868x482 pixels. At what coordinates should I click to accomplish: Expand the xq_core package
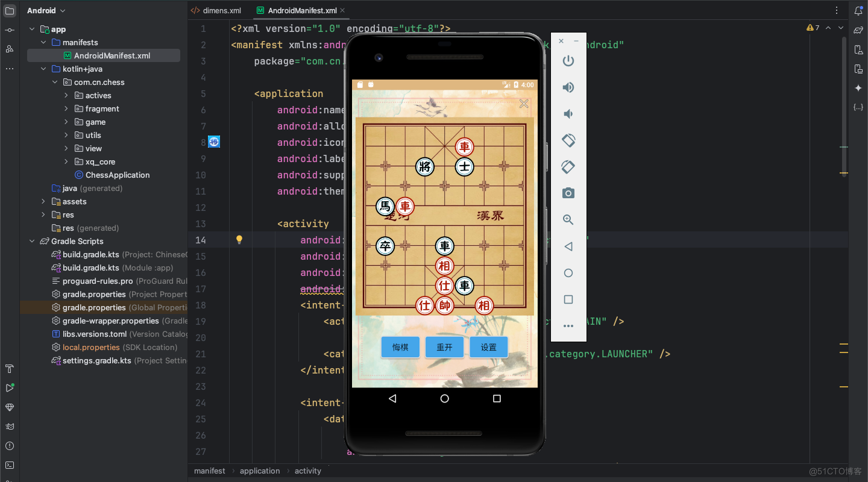(x=66, y=161)
